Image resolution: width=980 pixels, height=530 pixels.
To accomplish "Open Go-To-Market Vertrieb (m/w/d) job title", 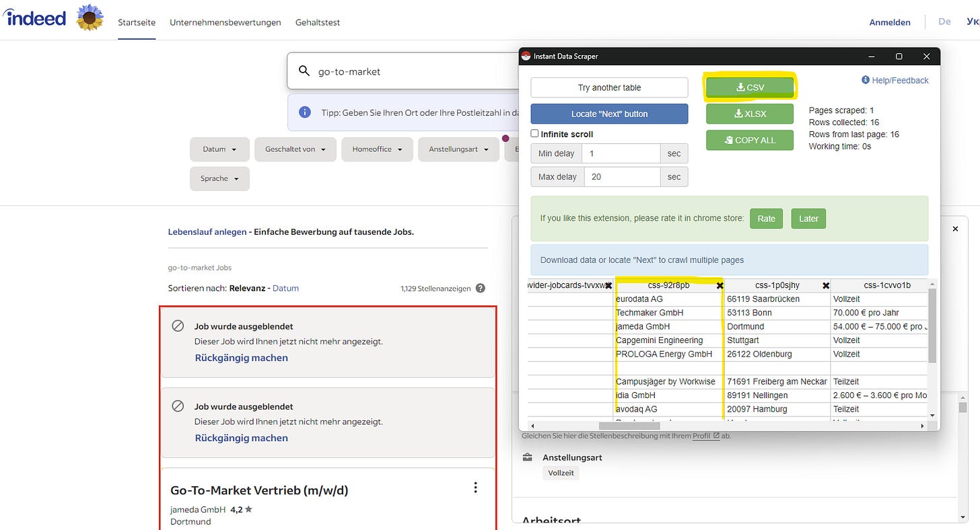I will 259,490.
